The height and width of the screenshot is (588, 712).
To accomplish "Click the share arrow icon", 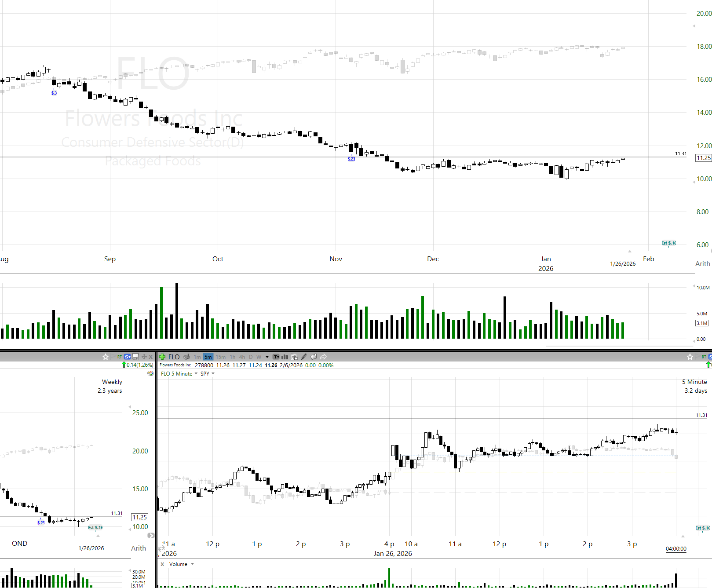I will [323, 357].
